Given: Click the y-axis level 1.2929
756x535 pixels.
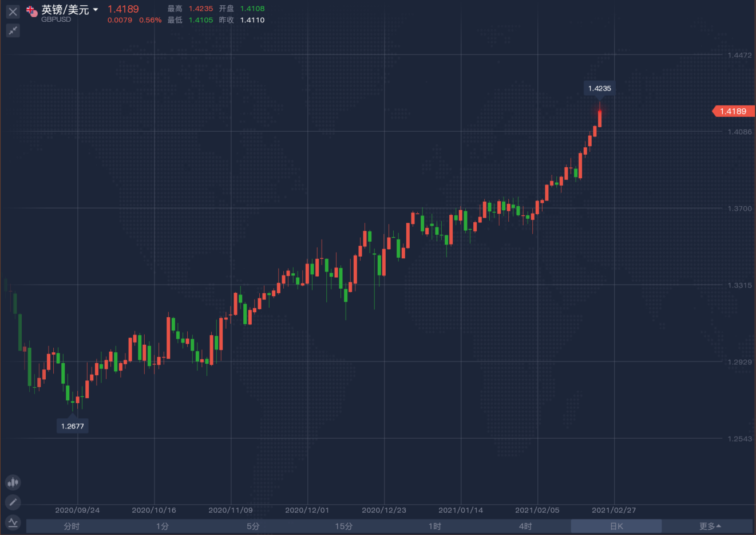Looking at the screenshot, I should 739,362.
